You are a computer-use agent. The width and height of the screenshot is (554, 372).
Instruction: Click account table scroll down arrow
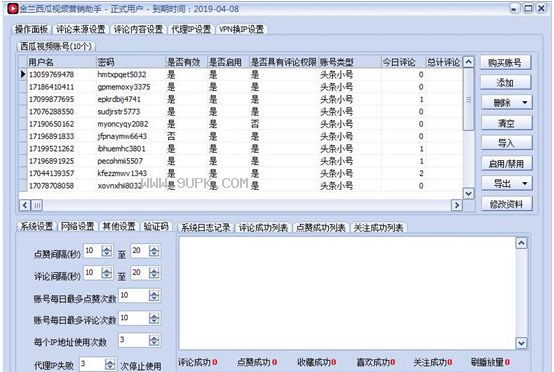(468, 193)
